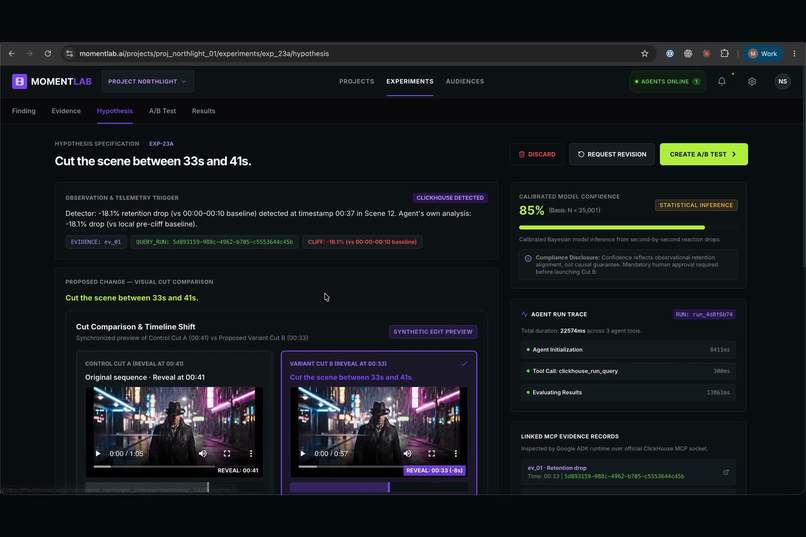Click the EVIDENCE: ev_01 tag
The image size is (806, 537).
tap(96, 242)
